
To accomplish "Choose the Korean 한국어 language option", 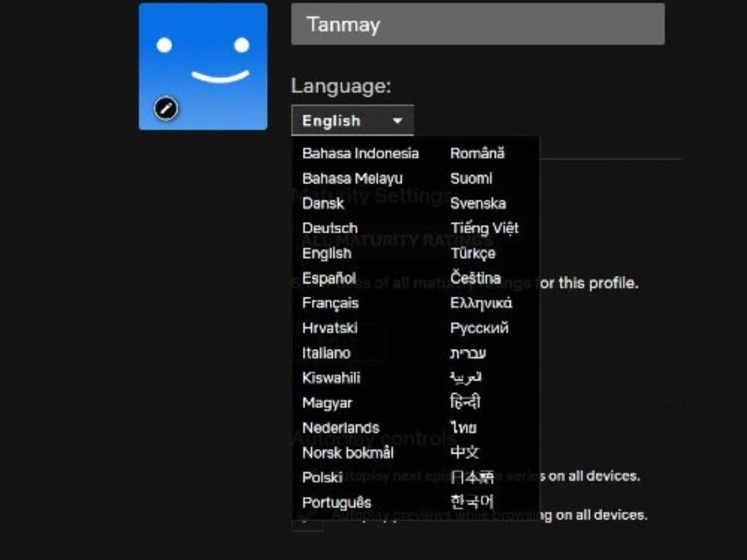I will coord(472,503).
